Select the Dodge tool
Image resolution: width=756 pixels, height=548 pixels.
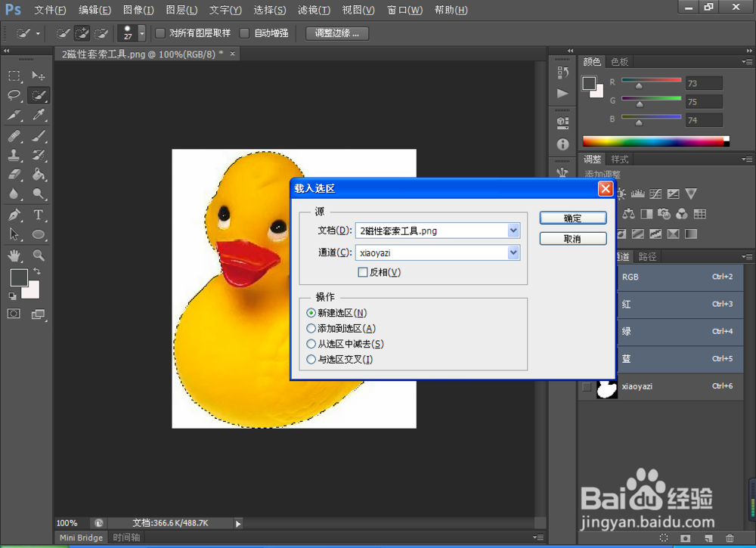coord(38,194)
